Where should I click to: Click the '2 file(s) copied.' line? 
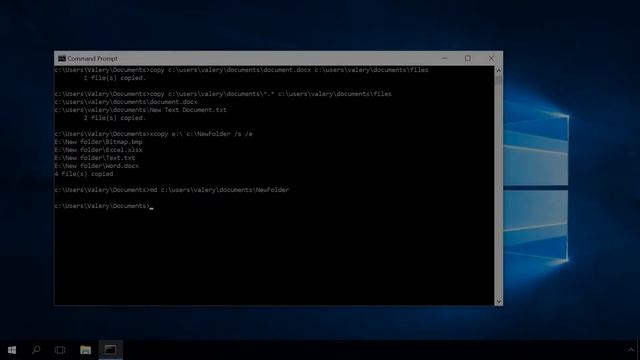tap(115, 118)
